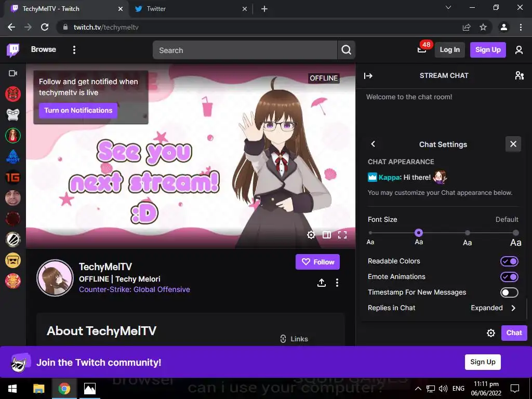Click the purple Sign Up header button
532x399 pixels.
(x=487, y=50)
